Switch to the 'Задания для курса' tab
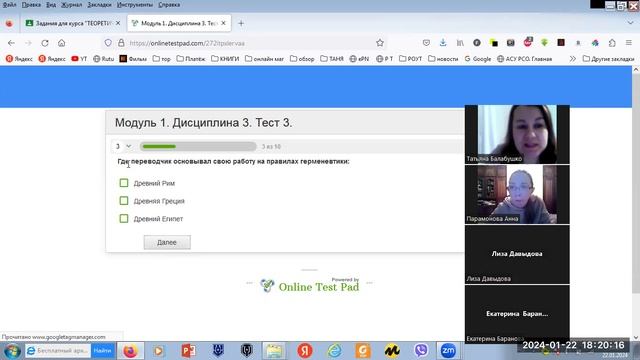The image size is (640, 360). [73, 23]
